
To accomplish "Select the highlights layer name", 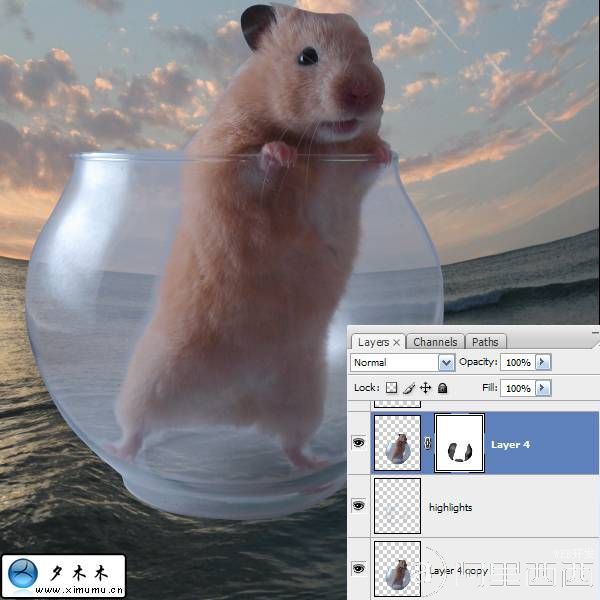I will tap(450, 508).
